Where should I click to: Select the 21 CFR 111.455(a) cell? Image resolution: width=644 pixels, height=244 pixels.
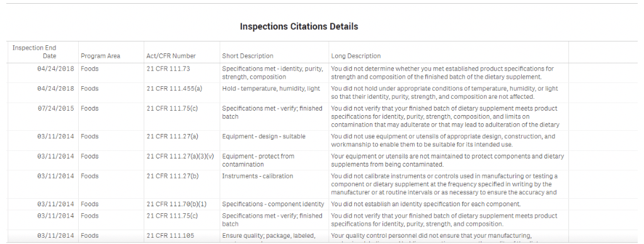(x=174, y=88)
